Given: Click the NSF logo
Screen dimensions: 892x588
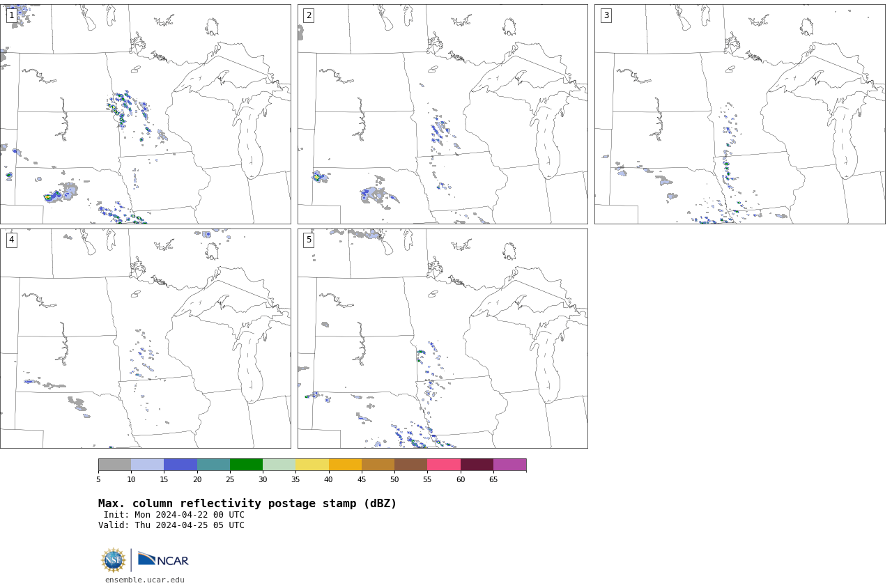Looking at the screenshot, I should (x=114, y=560).
